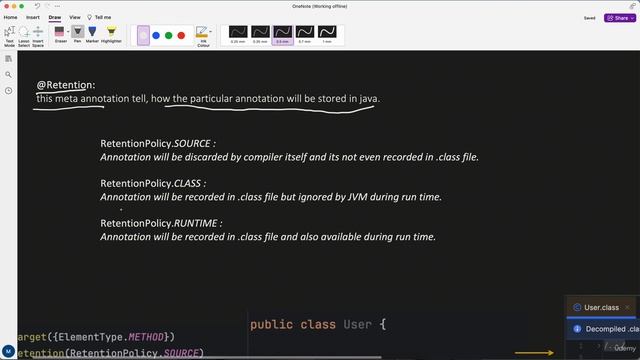Choose the blue ink color
Image resolution: width=640 pixels, height=360 pixels.
(x=156, y=36)
